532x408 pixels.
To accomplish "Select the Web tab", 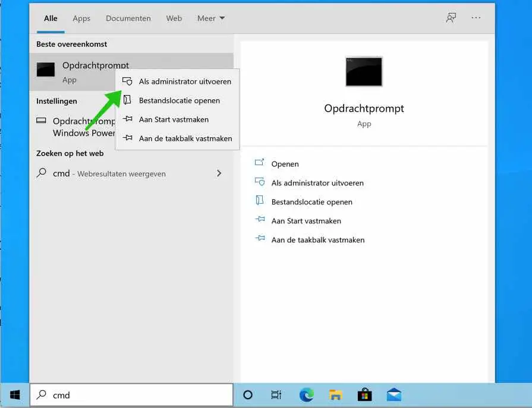I will (x=174, y=18).
